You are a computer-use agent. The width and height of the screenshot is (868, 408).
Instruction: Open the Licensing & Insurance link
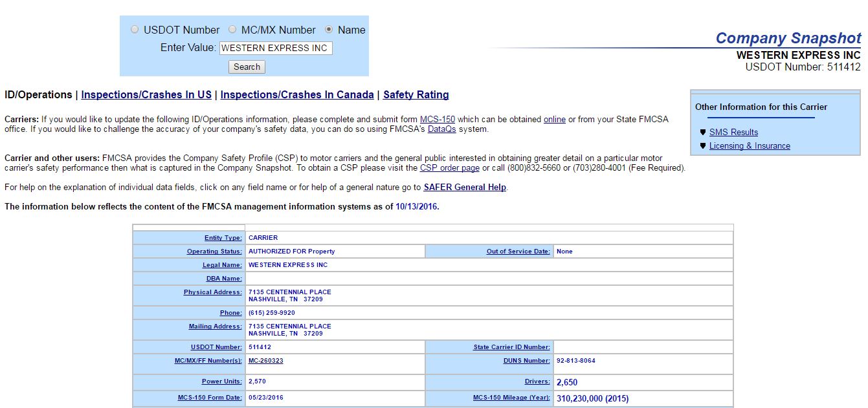750,146
